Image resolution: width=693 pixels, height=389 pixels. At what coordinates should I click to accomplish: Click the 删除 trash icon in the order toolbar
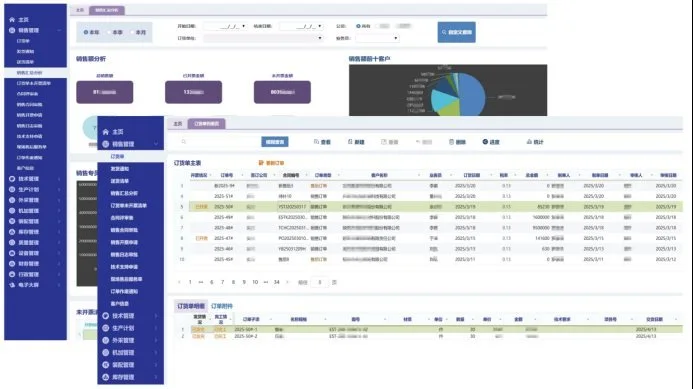(x=451, y=142)
